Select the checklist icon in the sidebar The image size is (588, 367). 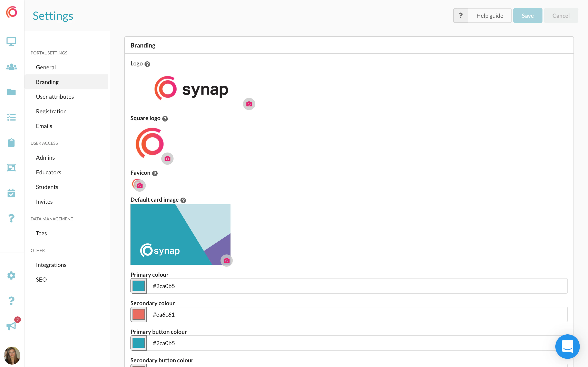pyautogui.click(x=11, y=117)
